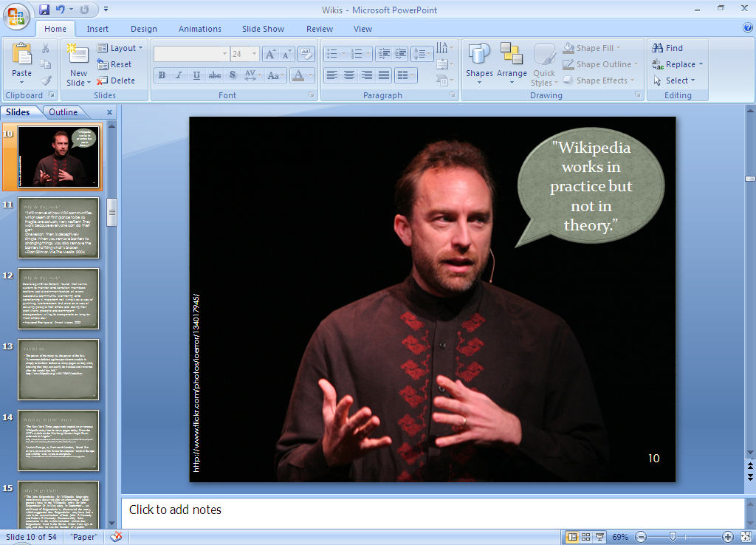Apply the font color
This screenshot has width=756, height=545.
[x=298, y=75]
